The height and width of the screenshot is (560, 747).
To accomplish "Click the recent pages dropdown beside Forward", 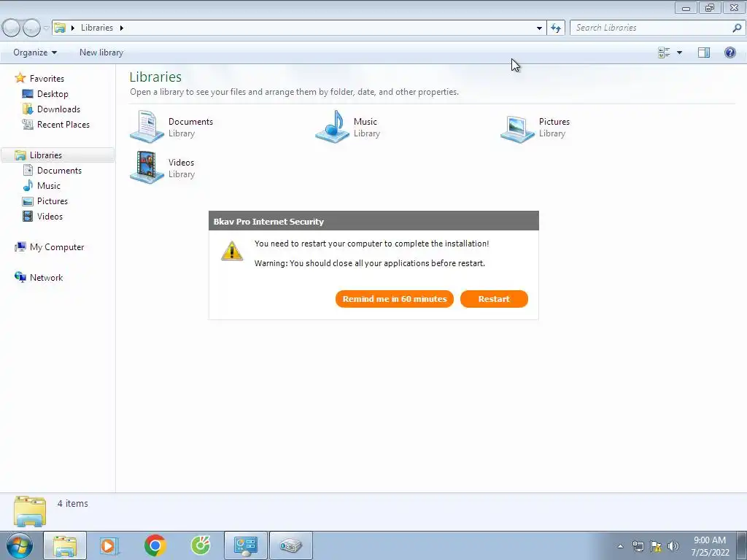I will pyautogui.click(x=46, y=28).
